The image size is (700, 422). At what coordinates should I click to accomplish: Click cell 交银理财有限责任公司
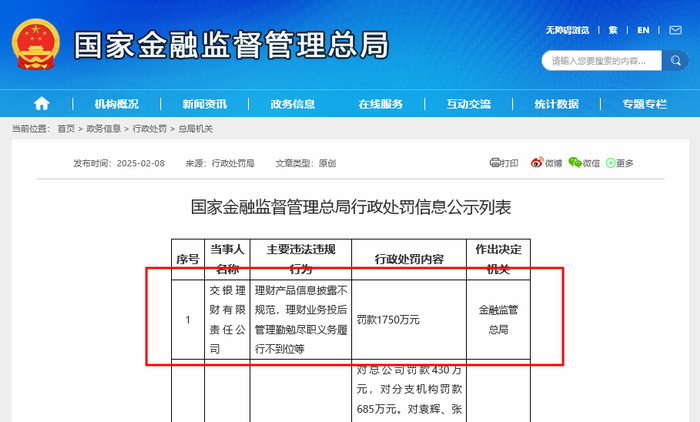(x=227, y=320)
